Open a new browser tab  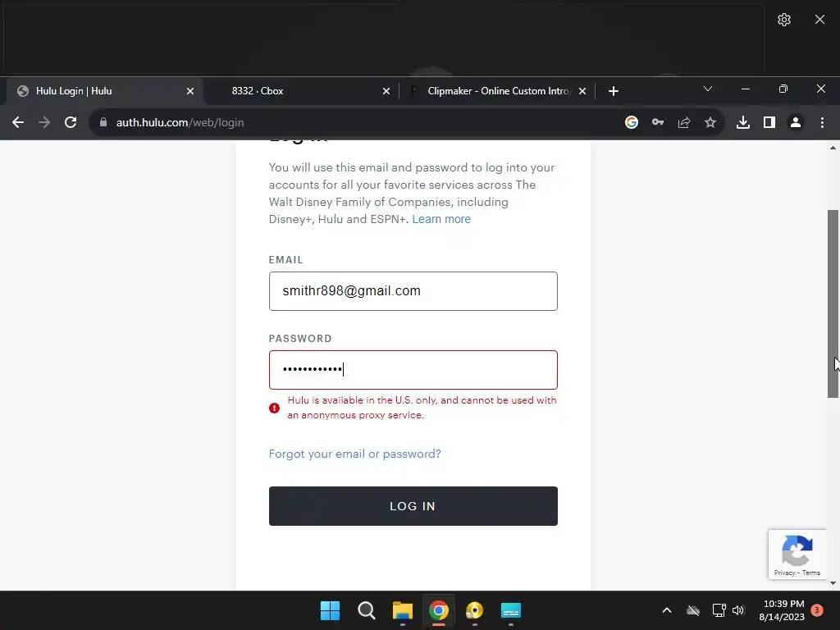coord(614,91)
